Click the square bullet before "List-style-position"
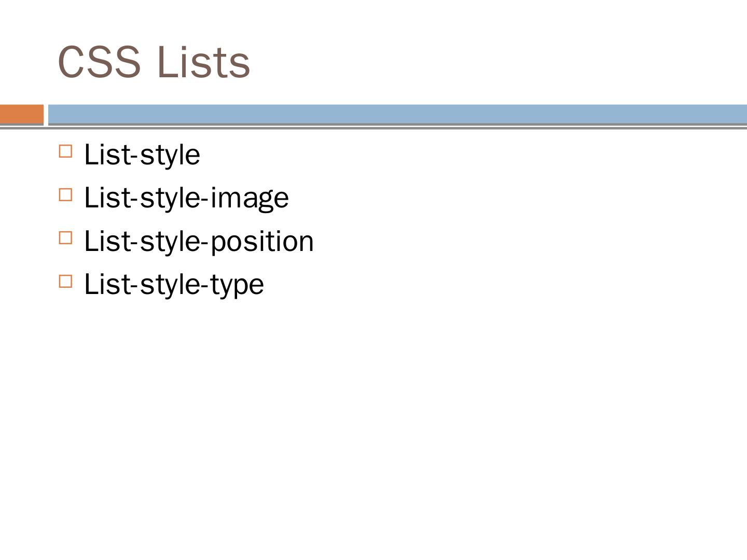This screenshot has height=560, width=747. pyautogui.click(x=66, y=238)
